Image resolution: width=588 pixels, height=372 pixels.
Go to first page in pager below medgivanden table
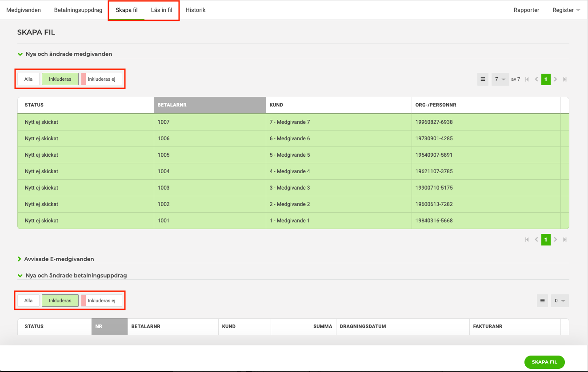coord(527,239)
